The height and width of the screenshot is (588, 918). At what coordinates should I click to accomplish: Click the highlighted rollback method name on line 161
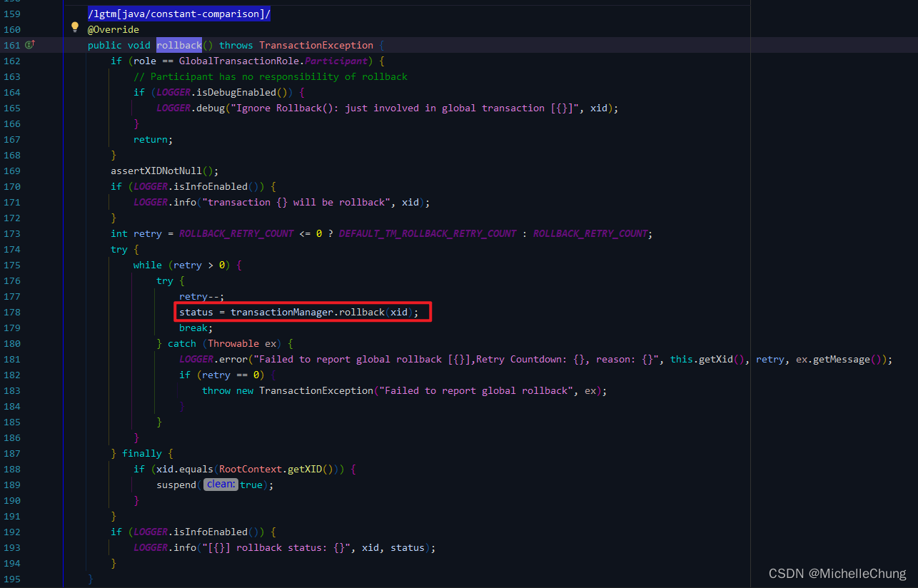click(179, 45)
